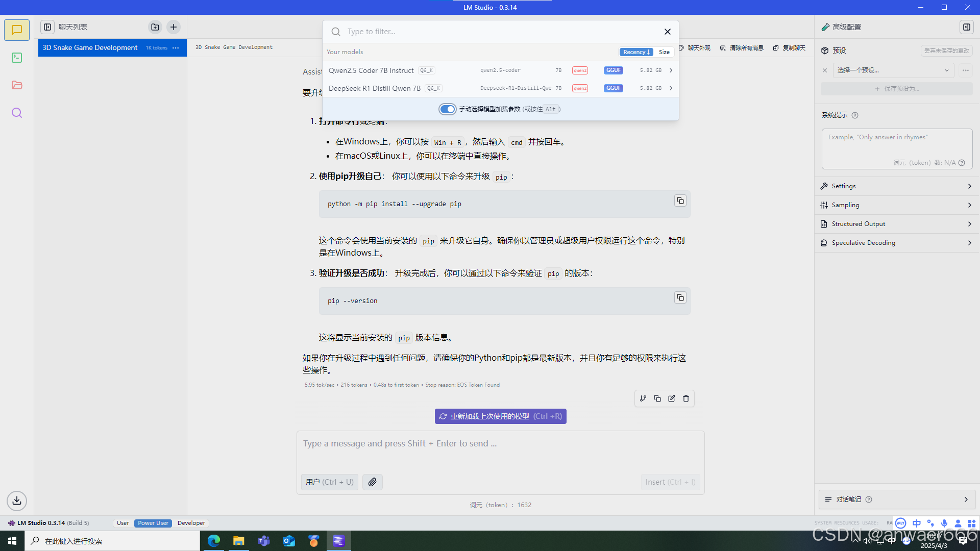This screenshot has width=980, height=551.
Task: Sort models by Size
Action: pyautogui.click(x=664, y=52)
